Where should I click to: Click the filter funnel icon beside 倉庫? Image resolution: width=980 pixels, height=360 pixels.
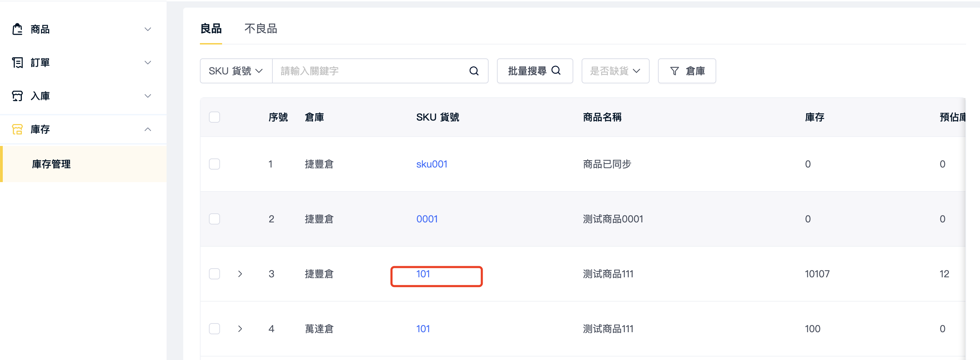pyautogui.click(x=674, y=71)
